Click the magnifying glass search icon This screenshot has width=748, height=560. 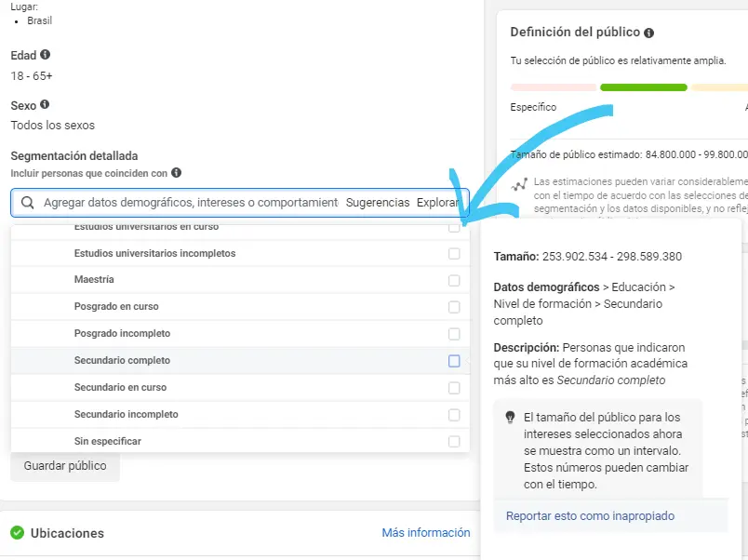[x=27, y=203]
